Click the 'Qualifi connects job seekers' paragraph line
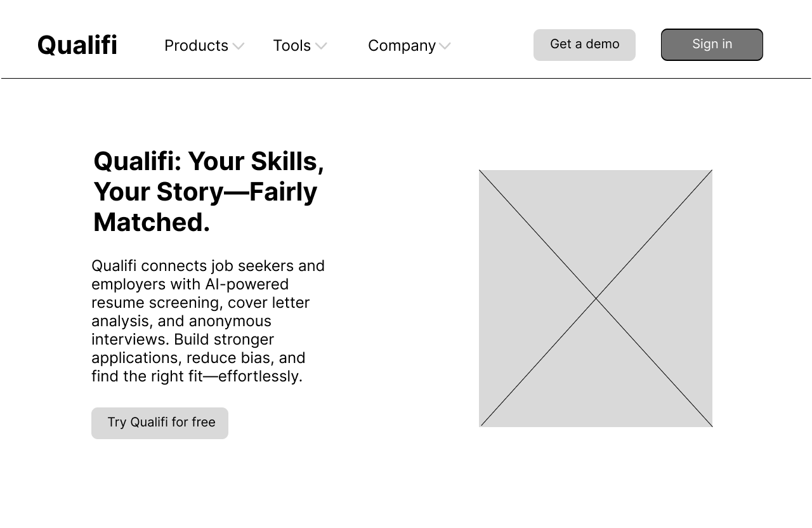Image resolution: width=812 pixels, height=528 pixels. pyautogui.click(x=208, y=265)
